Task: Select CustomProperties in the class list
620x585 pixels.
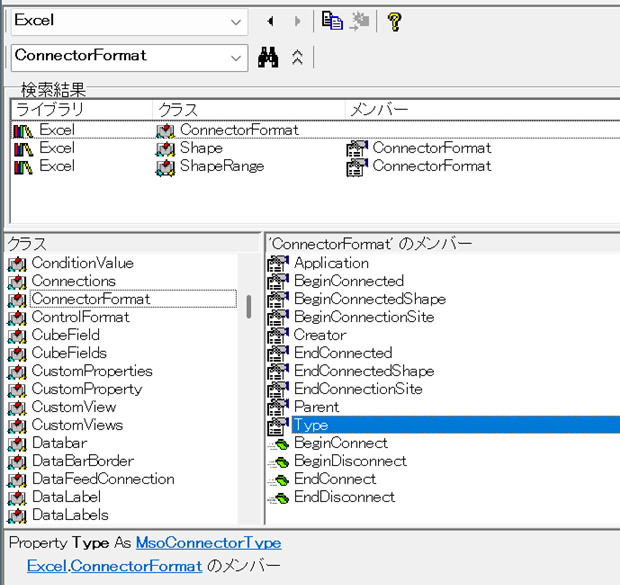Action: (x=92, y=371)
